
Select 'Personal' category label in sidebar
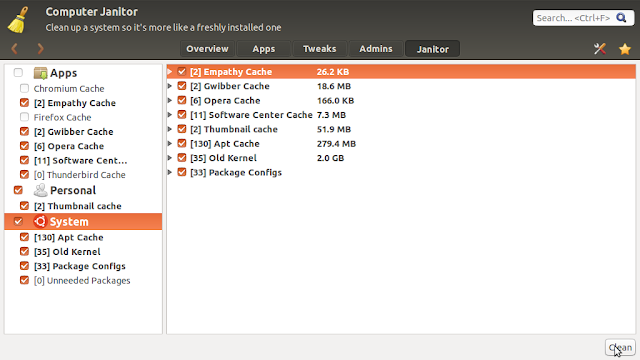[x=73, y=191]
